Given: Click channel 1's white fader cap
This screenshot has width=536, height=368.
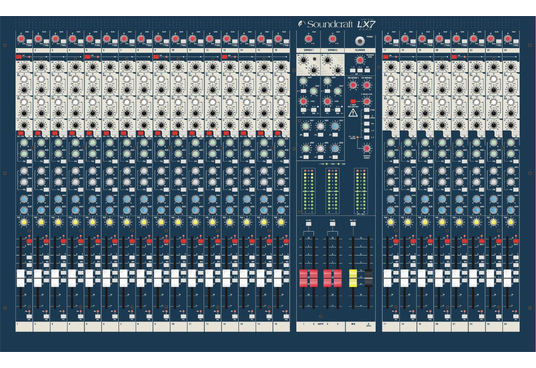Looking at the screenshot, I should pos(21,278).
